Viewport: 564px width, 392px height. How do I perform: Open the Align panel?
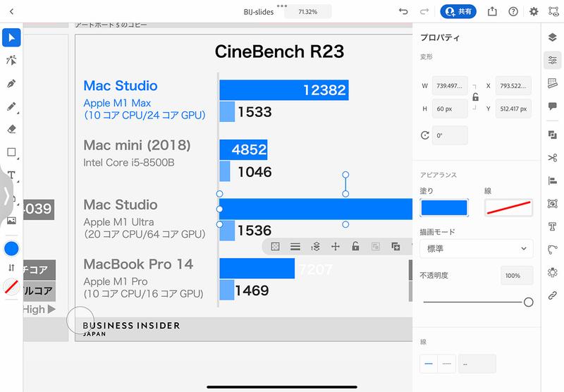pos(553,180)
